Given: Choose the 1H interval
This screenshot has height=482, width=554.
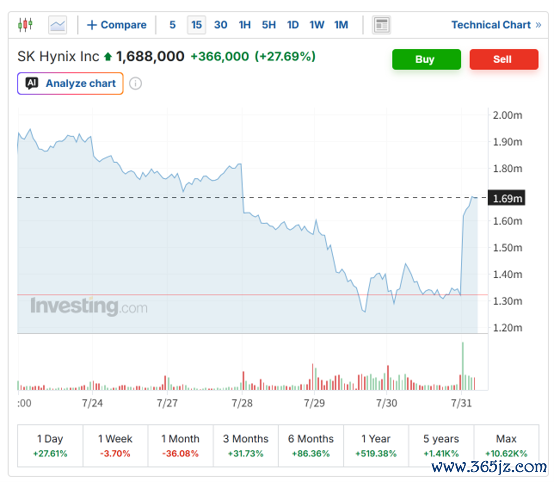Looking at the screenshot, I should pos(244,25).
